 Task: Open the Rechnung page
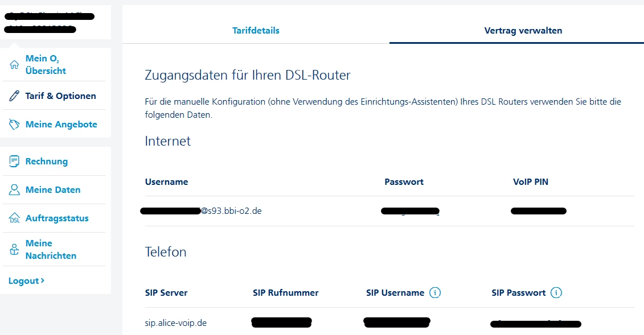click(46, 162)
